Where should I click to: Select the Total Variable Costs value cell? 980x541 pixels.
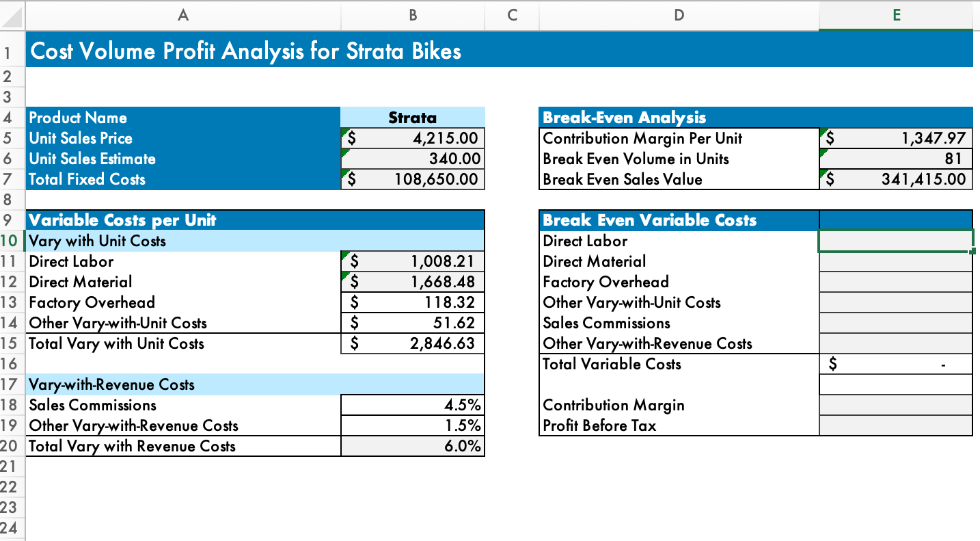coord(896,364)
